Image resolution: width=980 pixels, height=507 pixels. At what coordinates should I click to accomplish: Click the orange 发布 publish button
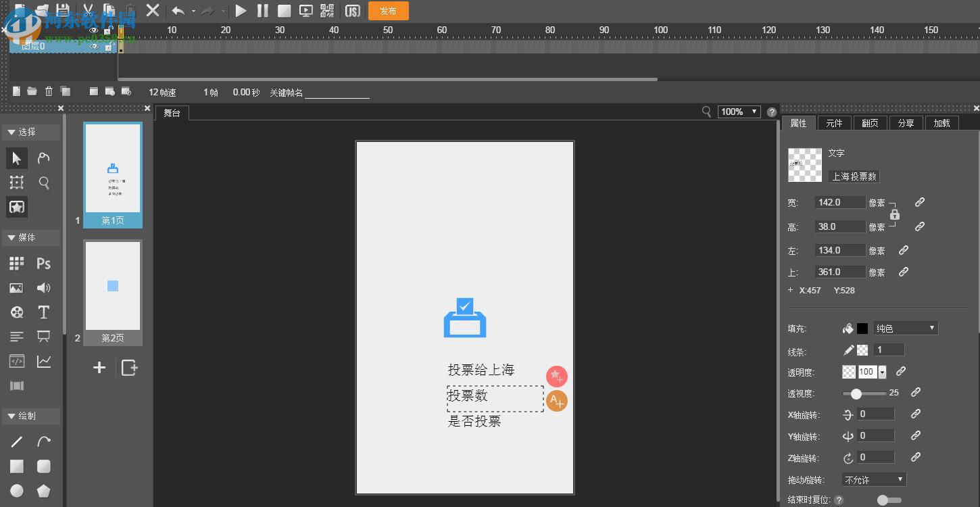[x=388, y=11]
